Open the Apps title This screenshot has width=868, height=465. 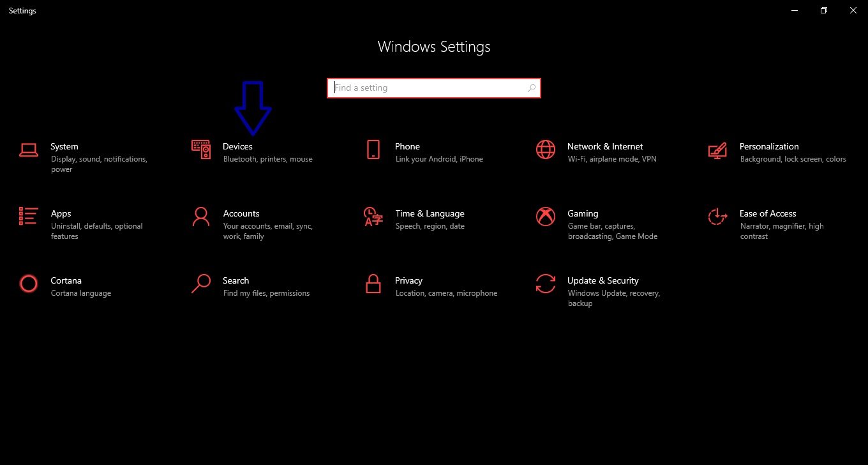[61, 213]
